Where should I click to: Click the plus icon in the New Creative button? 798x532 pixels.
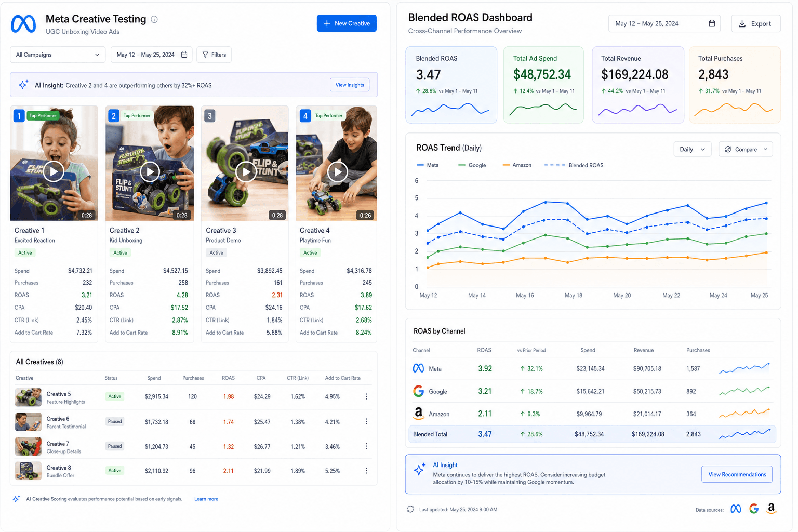[x=327, y=23]
